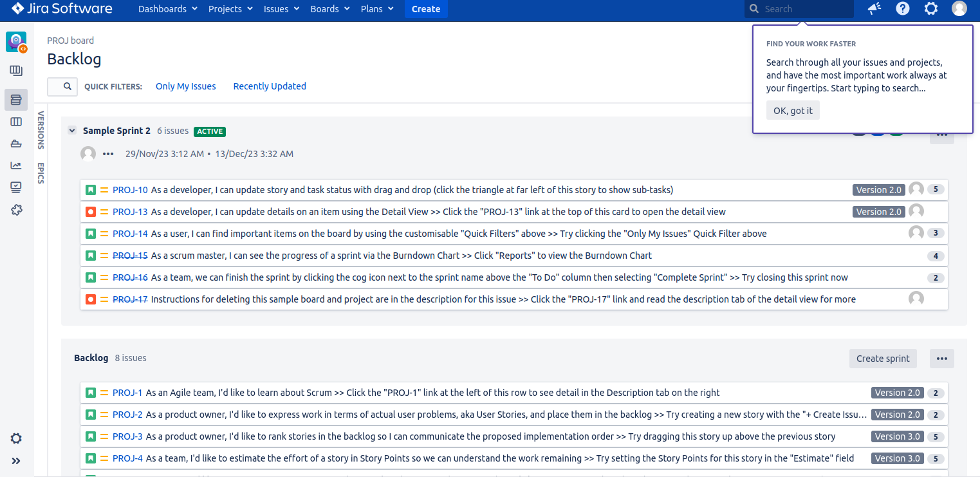Click the blue Create button
Viewport: 980px width, 477px height.
pos(426,9)
